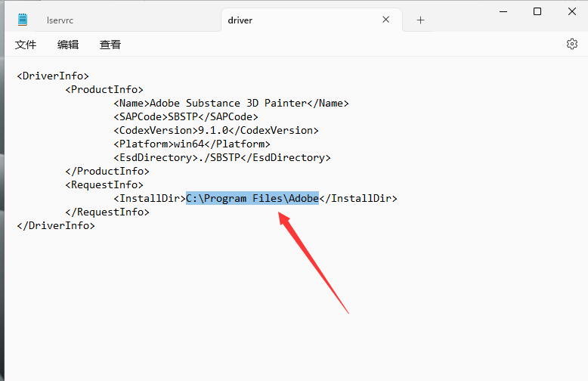Minimize the Notepad window

[503, 11]
